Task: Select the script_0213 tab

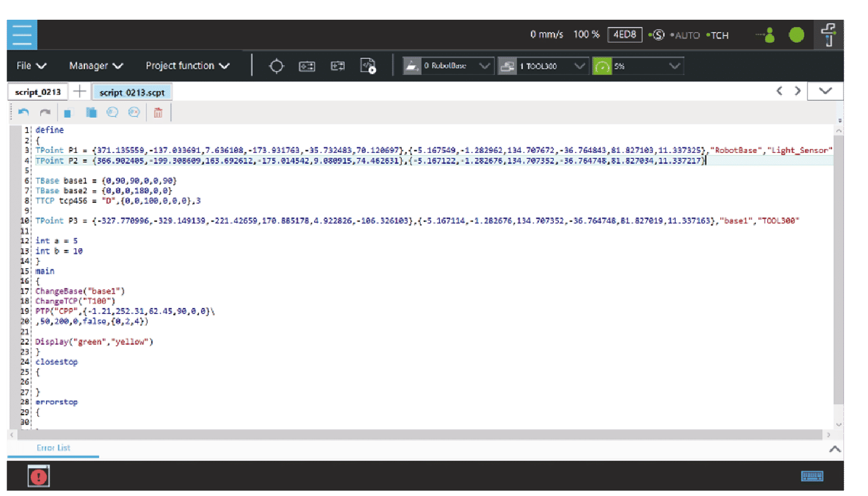Action: [38, 92]
